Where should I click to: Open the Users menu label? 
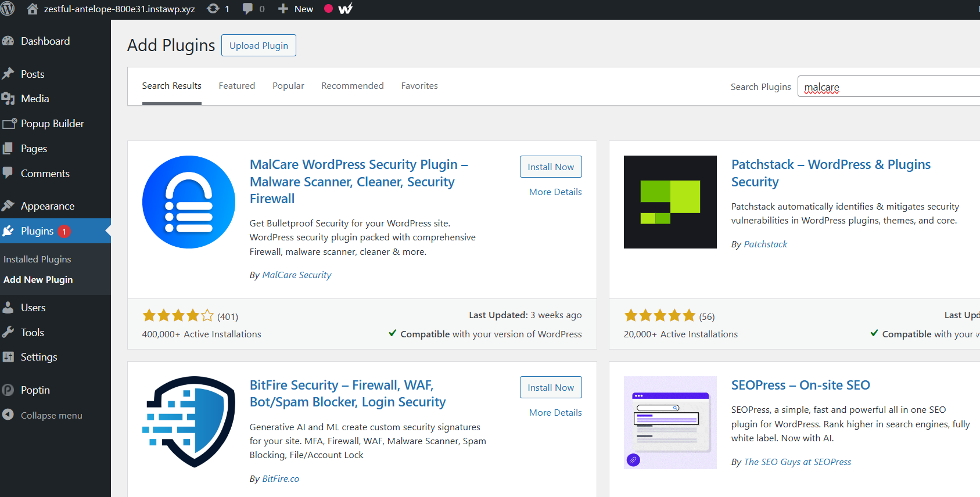pos(33,308)
